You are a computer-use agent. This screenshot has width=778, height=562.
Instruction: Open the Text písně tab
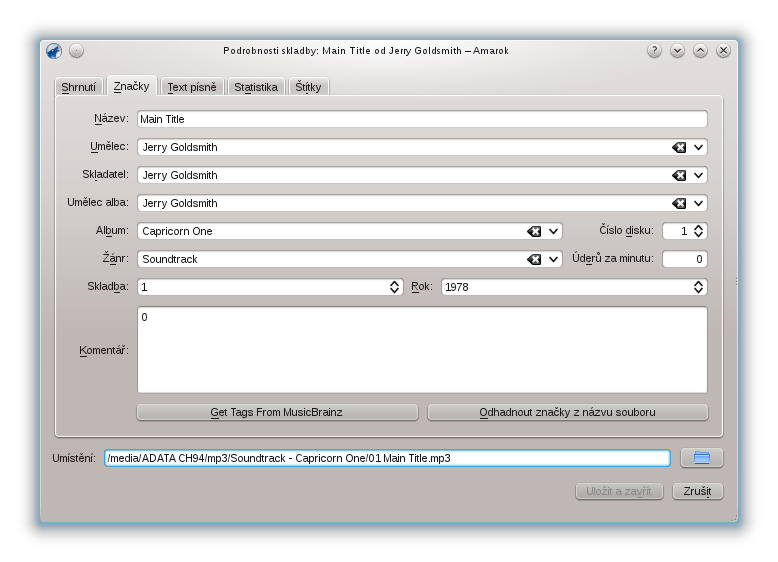point(192,87)
